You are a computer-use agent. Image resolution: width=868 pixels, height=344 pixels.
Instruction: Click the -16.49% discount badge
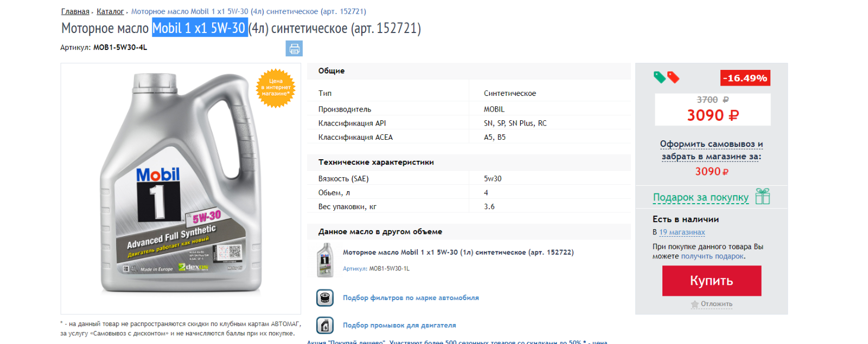coord(745,78)
